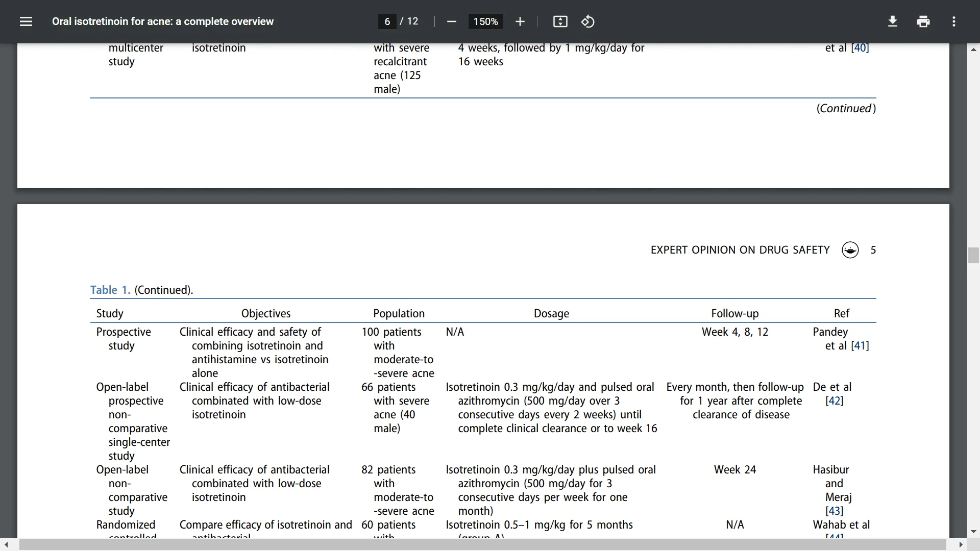Viewport: 980px width, 551px height.
Task: Click the vertical scrollbar thumb
Action: point(973,255)
